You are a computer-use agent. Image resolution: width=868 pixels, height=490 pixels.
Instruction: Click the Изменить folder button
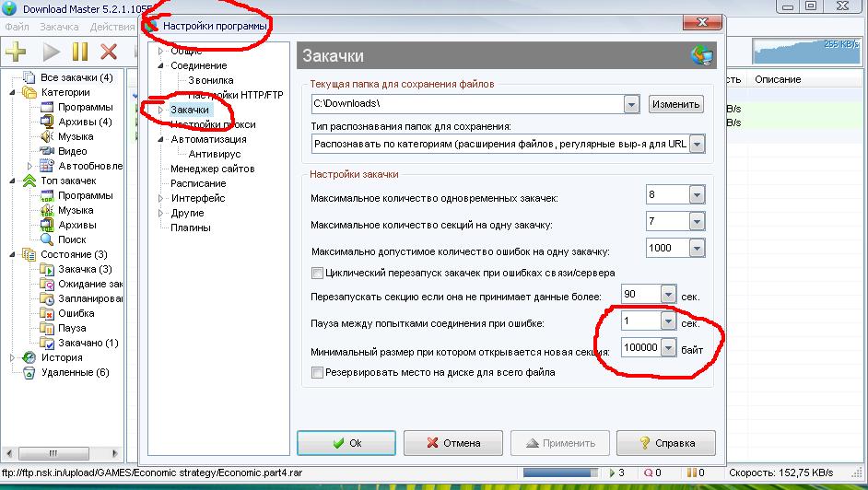(676, 104)
